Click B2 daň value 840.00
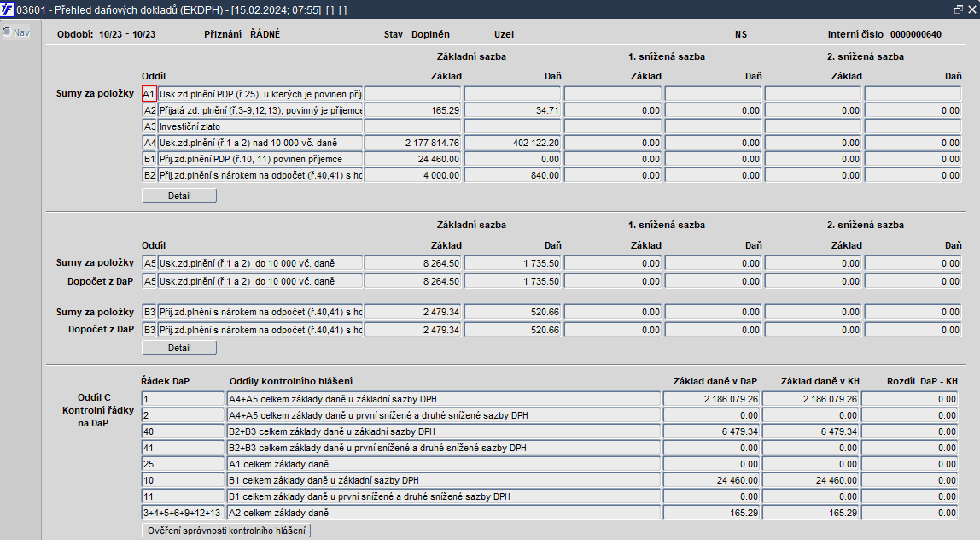This screenshot has height=540, width=980. click(x=513, y=175)
